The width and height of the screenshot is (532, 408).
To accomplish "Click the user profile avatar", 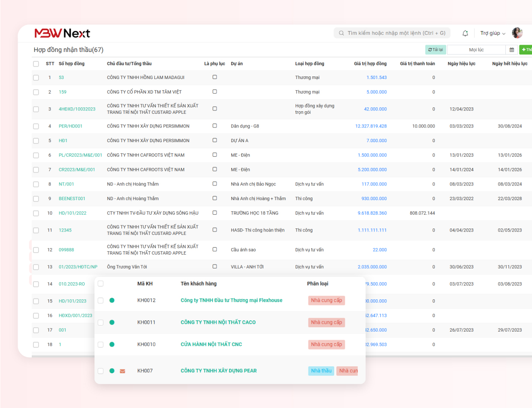I will (x=517, y=33).
